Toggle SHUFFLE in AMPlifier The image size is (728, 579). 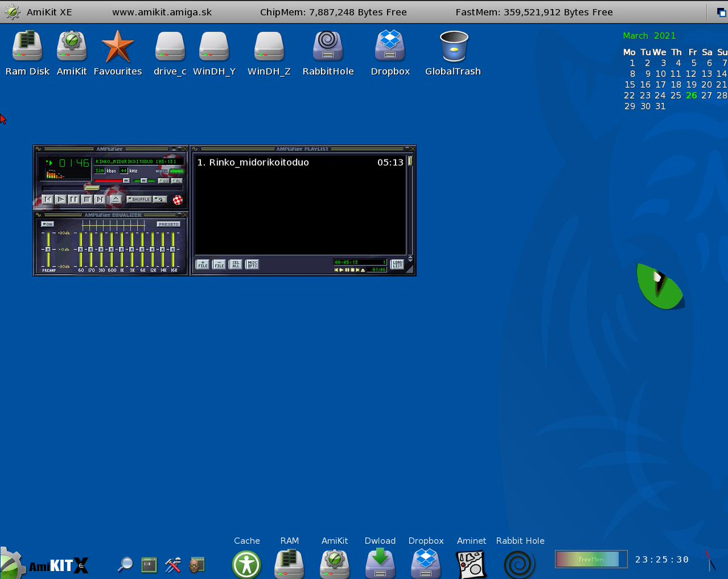click(139, 199)
